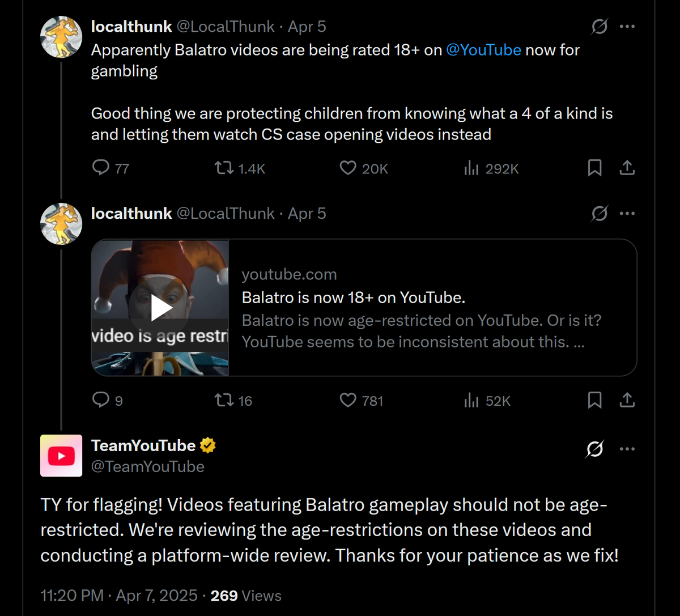The height and width of the screenshot is (616, 680).
Task: Open Grok icon on first tweet
Action: pos(599,27)
